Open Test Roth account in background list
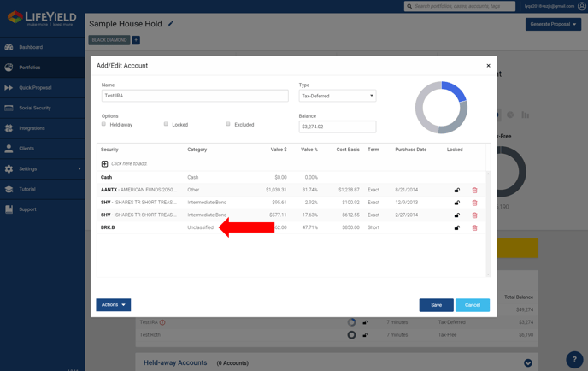 point(150,334)
